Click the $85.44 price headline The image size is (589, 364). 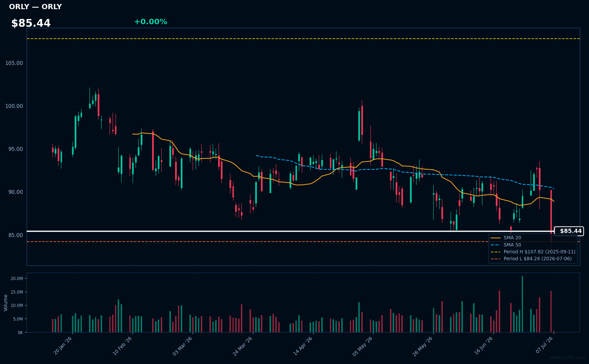[x=31, y=23]
